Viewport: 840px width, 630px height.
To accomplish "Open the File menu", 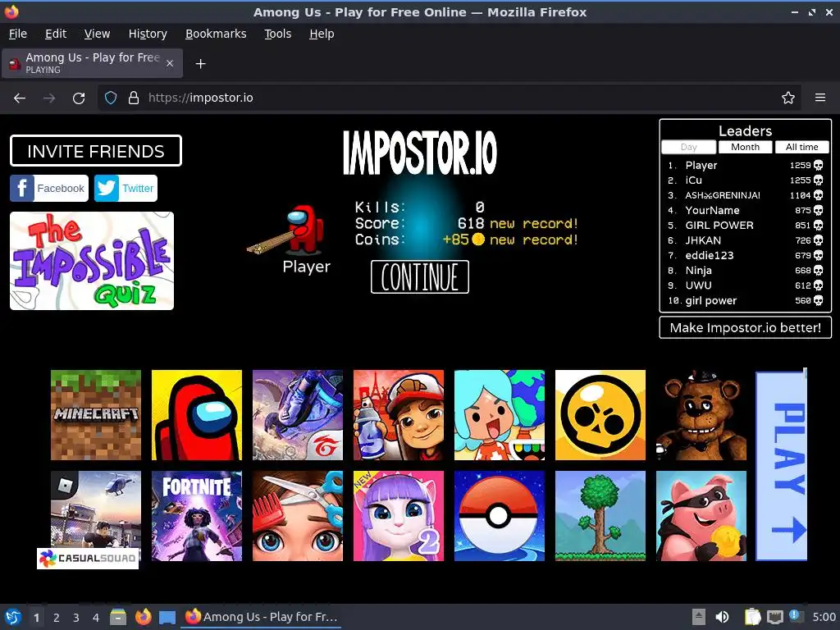I will [18, 34].
